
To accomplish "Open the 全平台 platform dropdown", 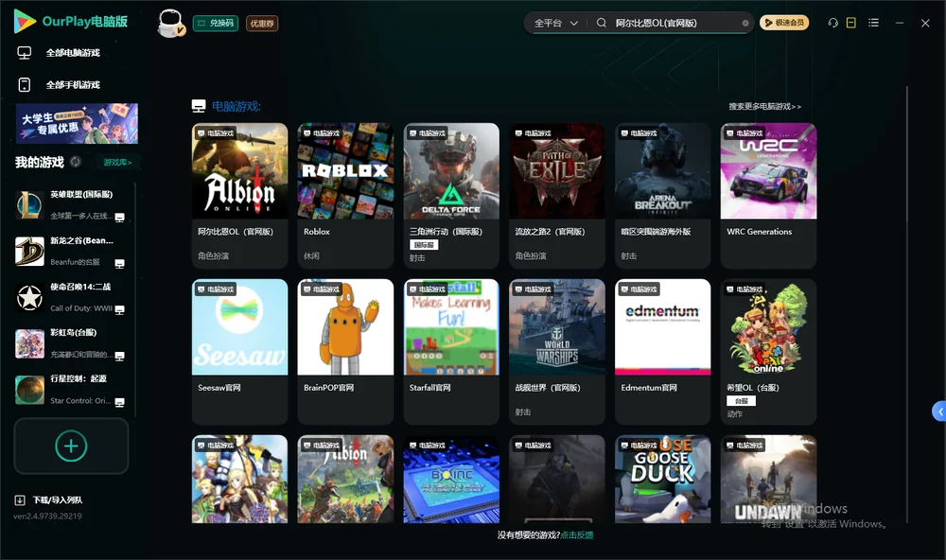I will pos(555,23).
